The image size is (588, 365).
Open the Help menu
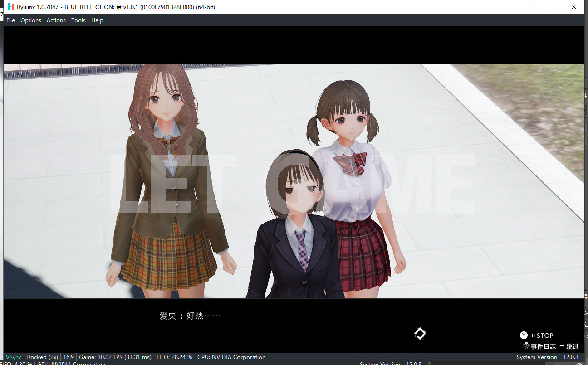coord(97,20)
